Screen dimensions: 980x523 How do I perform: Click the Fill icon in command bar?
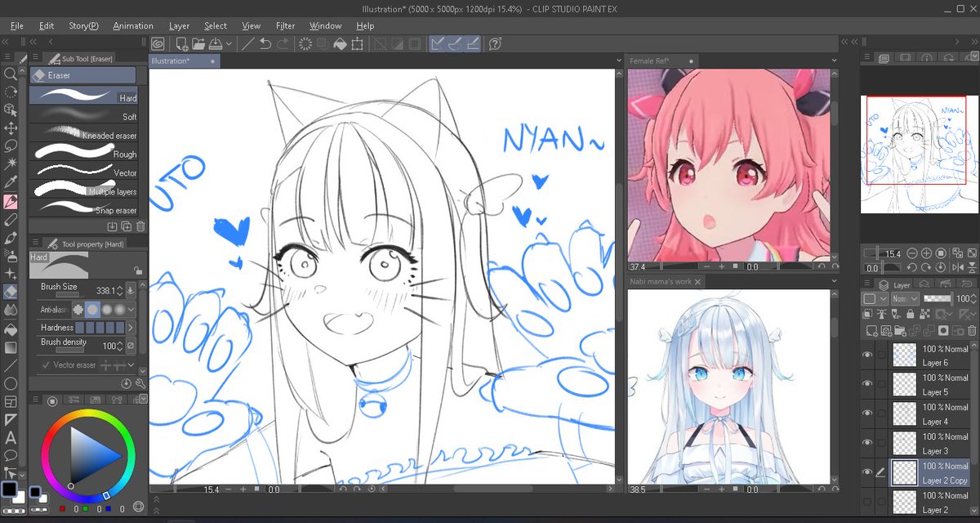click(x=341, y=44)
